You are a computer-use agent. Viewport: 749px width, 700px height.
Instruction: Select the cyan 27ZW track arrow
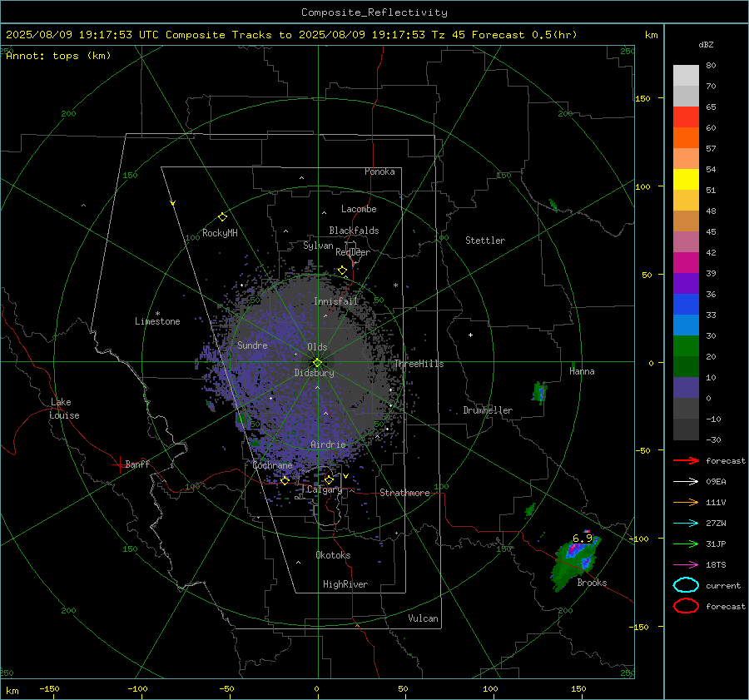(x=686, y=524)
